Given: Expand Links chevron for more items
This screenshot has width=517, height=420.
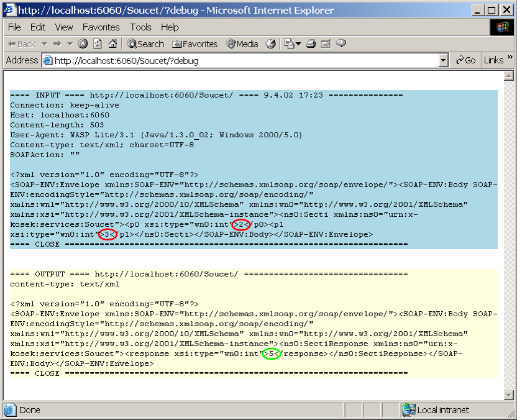Looking at the screenshot, I should [x=510, y=57].
